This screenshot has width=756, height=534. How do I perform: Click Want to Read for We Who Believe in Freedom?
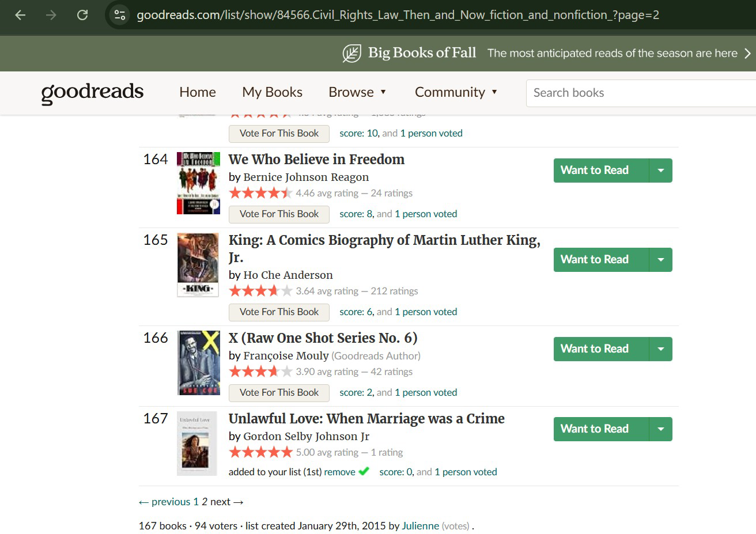point(601,171)
